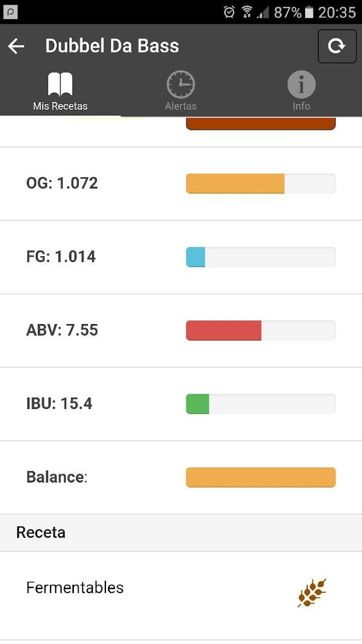The image size is (362, 644).
Task: Tap the Wi-Fi status icon
Action: pos(247,12)
